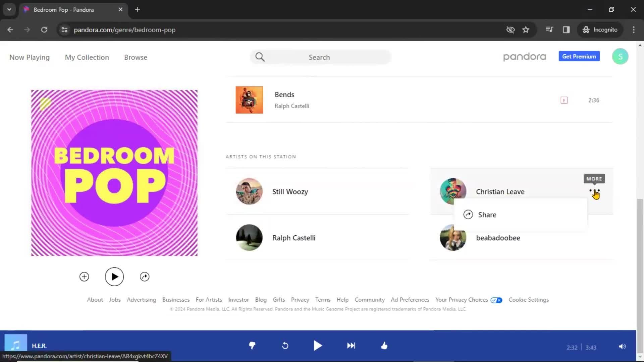Bookmark this page with star icon
644x362 pixels.
(526, 29)
